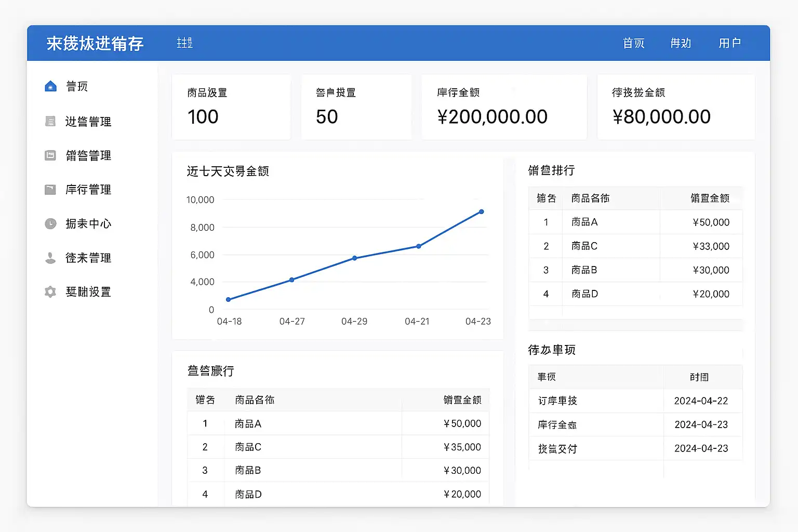Open the 帮助 item in the top bar
This screenshot has height=532, width=798.
tap(681, 43)
